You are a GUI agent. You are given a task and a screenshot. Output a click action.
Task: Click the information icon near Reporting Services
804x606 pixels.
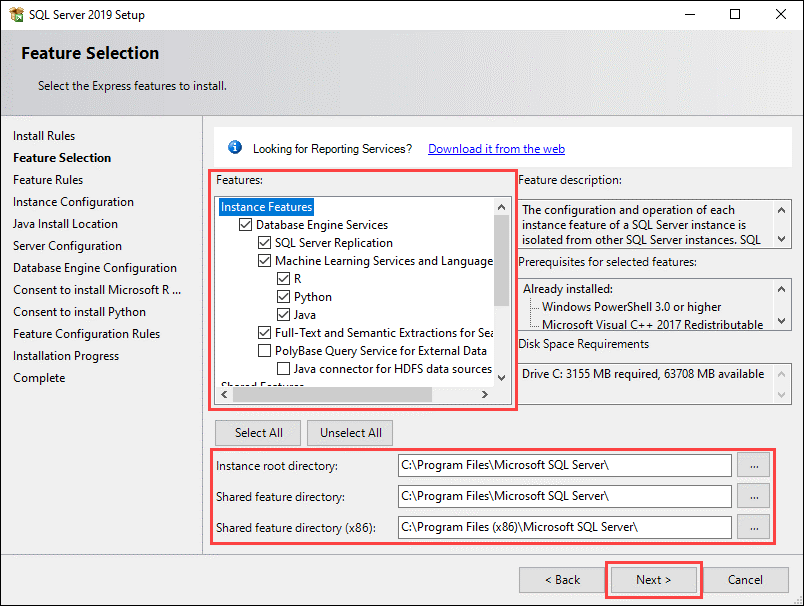tap(234, 146)
